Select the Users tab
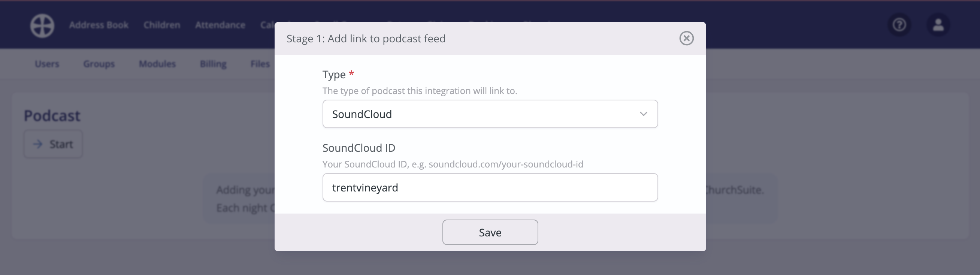Screen dimensions: 980x275 pyautogui.click(x=47, y=64)
